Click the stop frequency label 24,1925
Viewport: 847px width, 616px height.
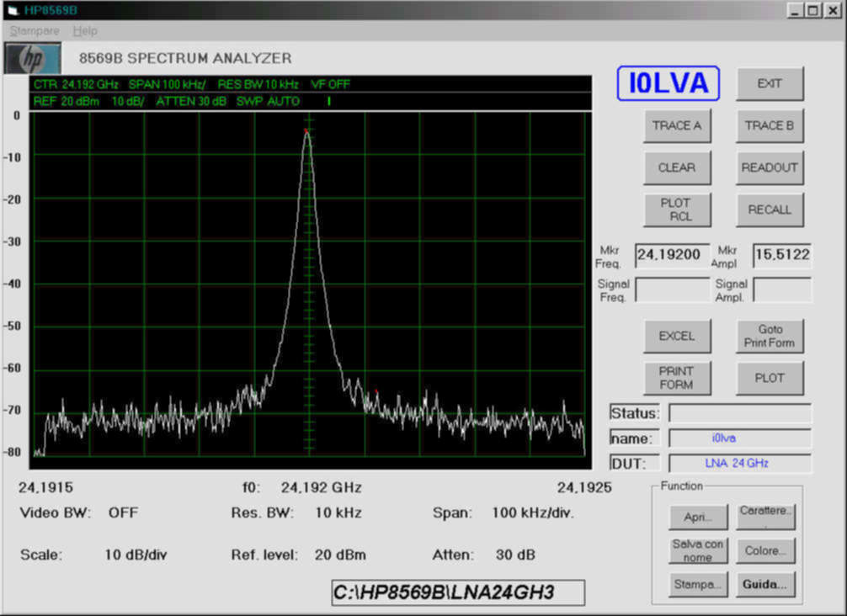(584, 487)
